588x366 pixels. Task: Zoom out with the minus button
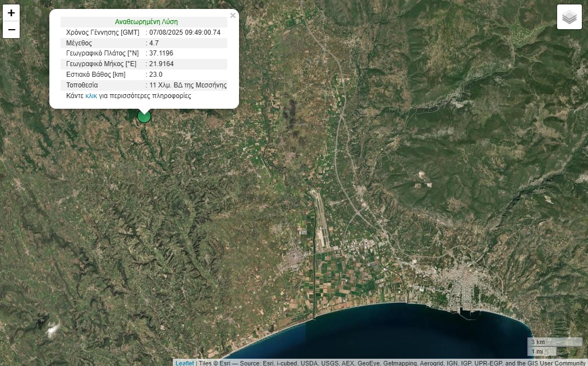pos(11,30)
